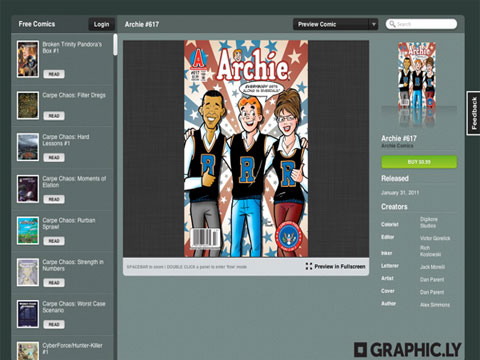Read Carpe Chaos: Filter Dregs
Viewport: 480px width, 360px height.
point(54,116)
